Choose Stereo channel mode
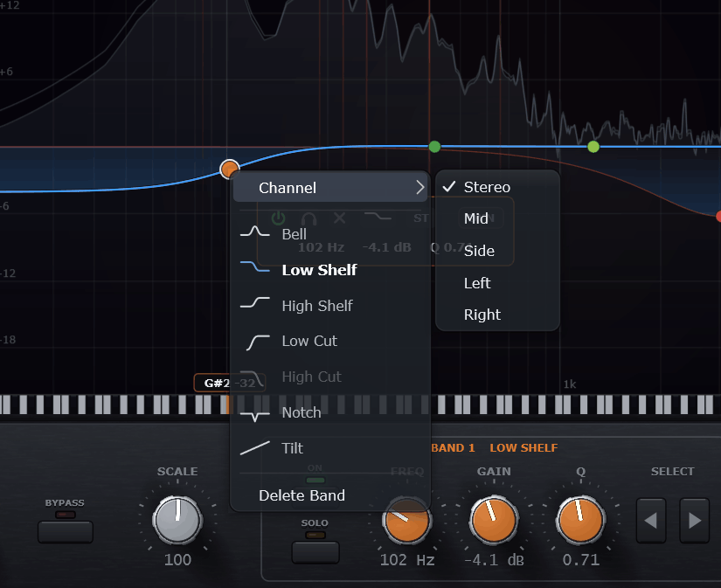 coord(497,187)
